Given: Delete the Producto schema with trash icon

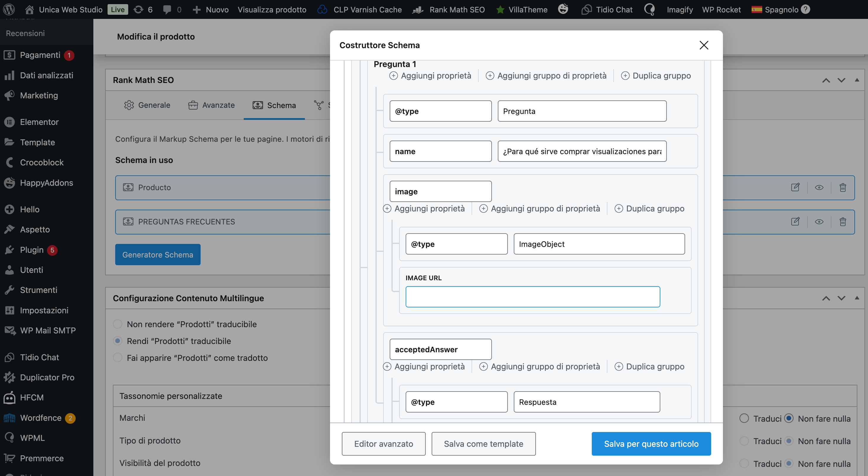Looking at the screenshot, I should pos(842,187).
